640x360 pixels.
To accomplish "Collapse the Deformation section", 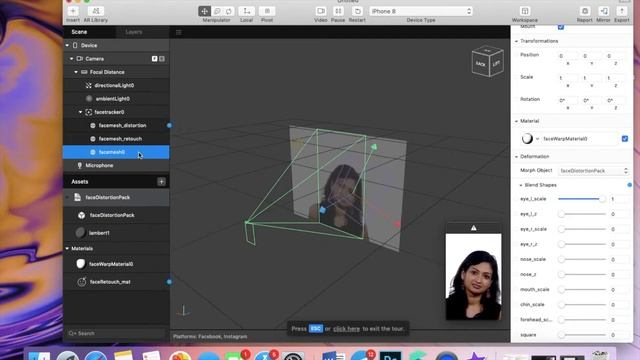I will 516,157.
